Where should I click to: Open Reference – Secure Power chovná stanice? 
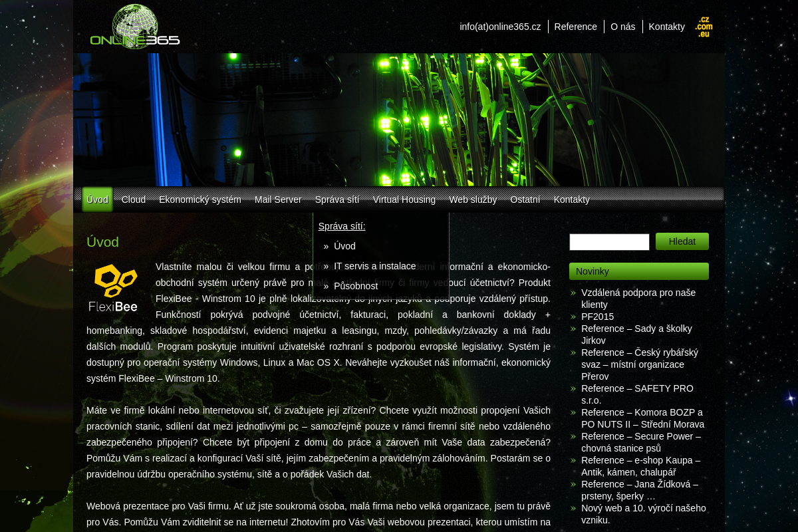[x=641, y=442]
